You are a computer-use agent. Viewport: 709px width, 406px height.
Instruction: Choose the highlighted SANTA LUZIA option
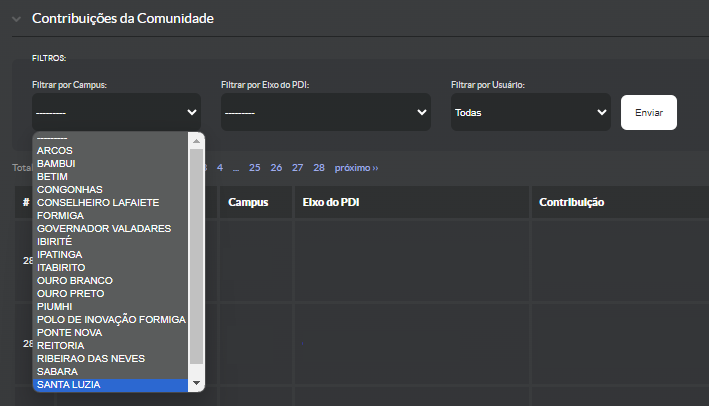[68, 384]
